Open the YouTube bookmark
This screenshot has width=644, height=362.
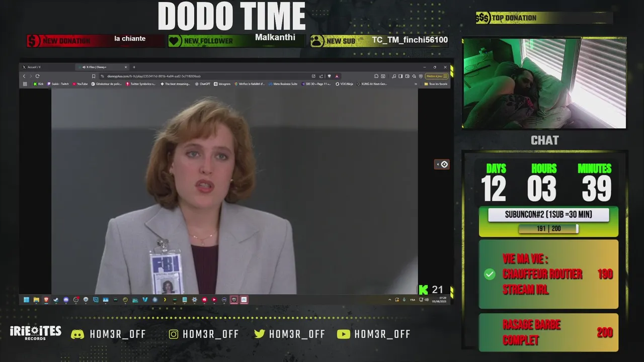(x=80, y=84)
